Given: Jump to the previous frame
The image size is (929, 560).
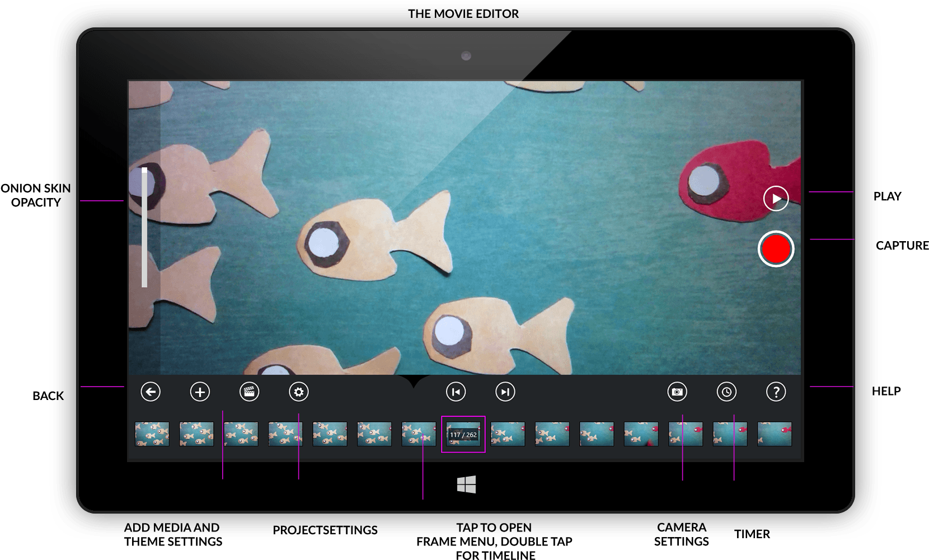Looking at the screenshot, I should click(456, 392).
